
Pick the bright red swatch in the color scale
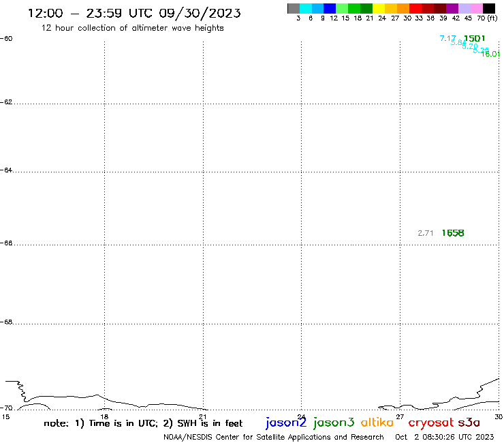[415, 8]
